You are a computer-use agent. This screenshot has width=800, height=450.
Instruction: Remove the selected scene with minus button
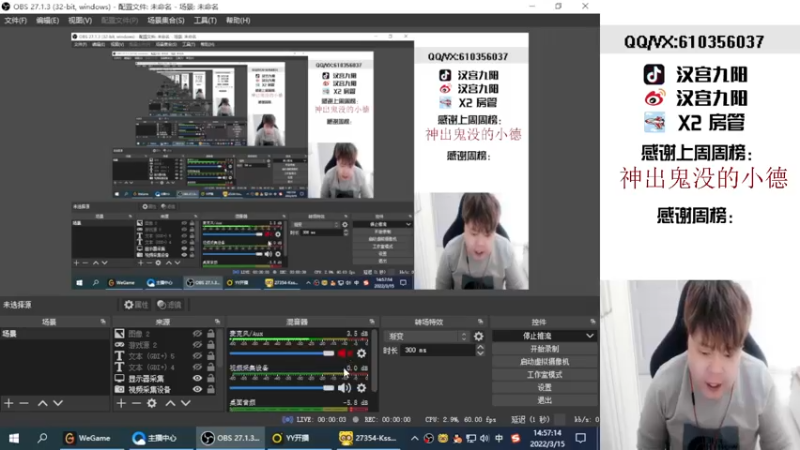(x=24, y=403)
